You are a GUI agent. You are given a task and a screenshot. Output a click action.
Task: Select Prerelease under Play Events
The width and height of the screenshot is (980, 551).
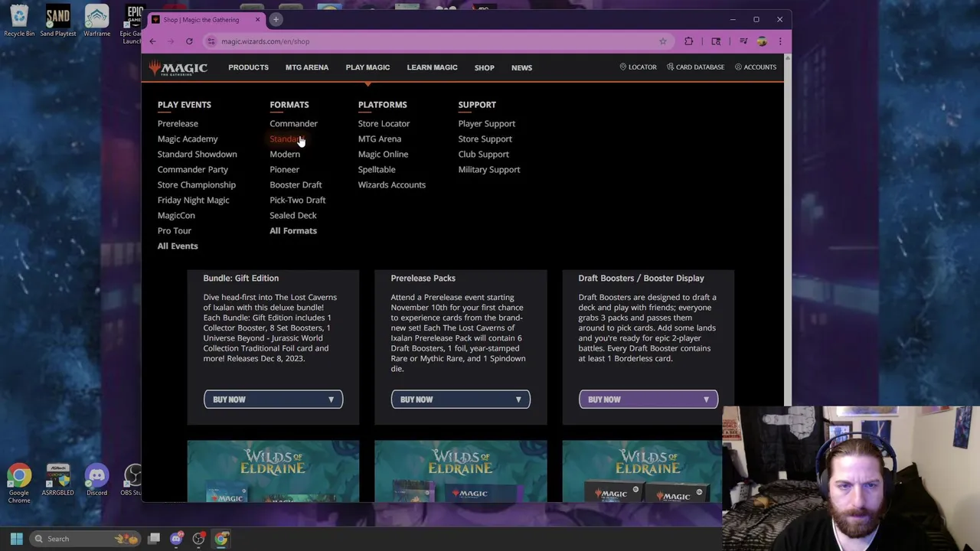(x=178, y=123)
